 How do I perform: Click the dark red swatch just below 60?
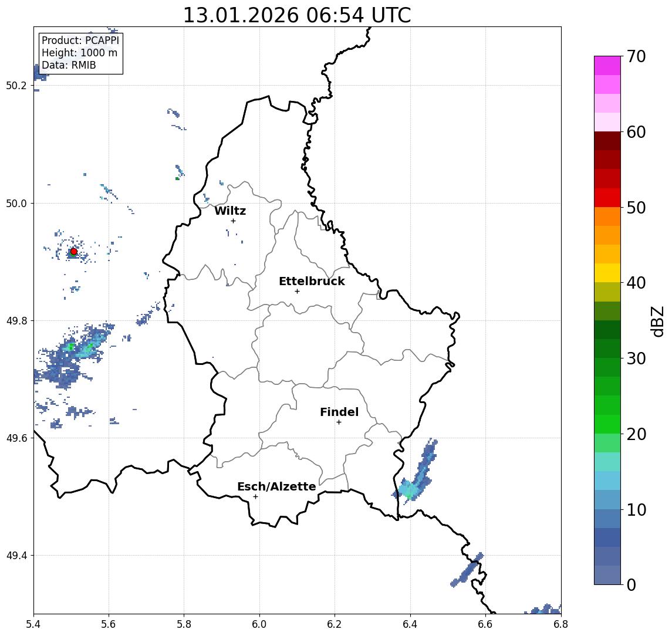point(607,141)
